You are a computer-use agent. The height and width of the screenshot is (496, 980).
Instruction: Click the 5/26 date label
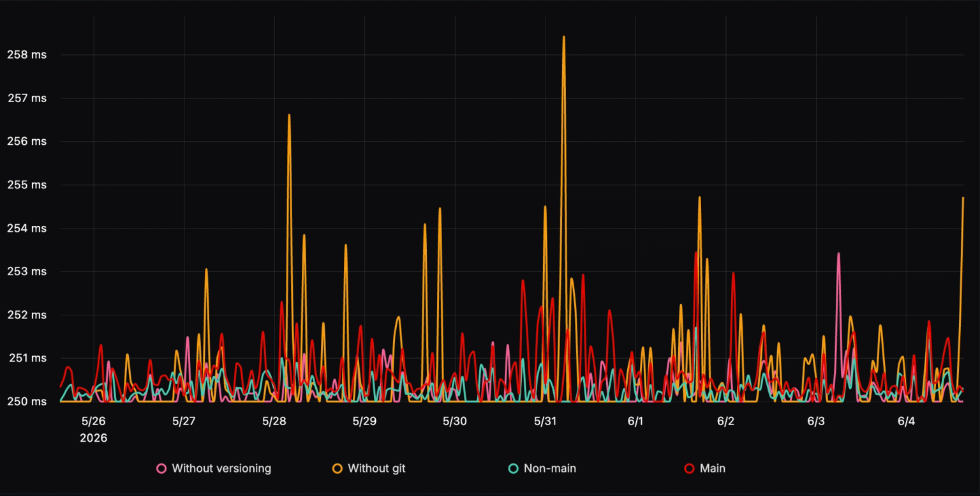[93, 421]
